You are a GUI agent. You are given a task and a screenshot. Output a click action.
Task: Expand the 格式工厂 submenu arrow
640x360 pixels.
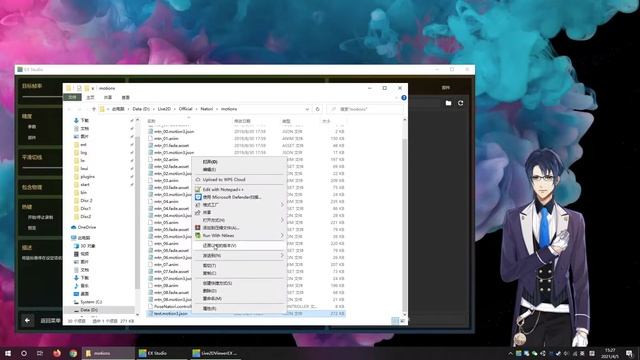pos(282,205)
